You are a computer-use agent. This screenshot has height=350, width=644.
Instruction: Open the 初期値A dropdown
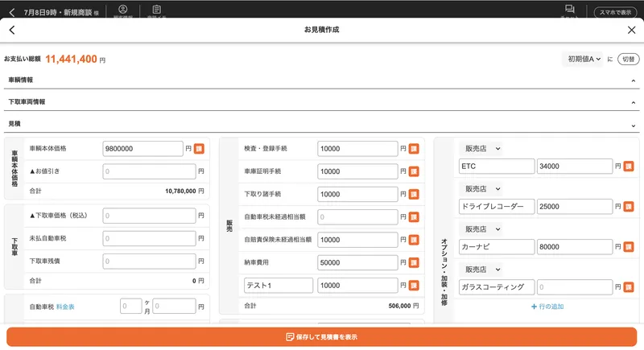(x=583, y=59)
